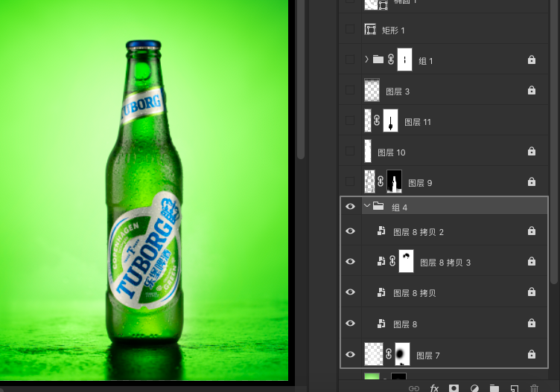Click mask link chain on 图层 9
Screen dimensions: 560x392
tap(381, 181)
